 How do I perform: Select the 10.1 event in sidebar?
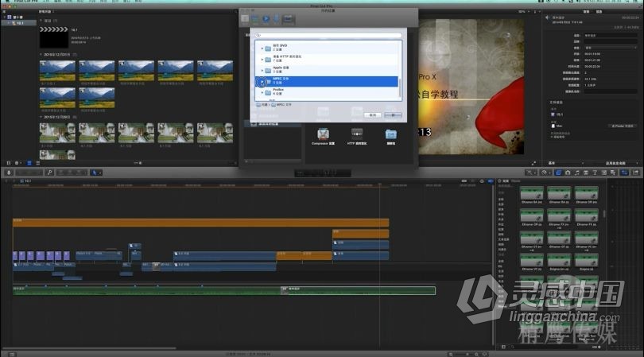(x=17, y=23)
